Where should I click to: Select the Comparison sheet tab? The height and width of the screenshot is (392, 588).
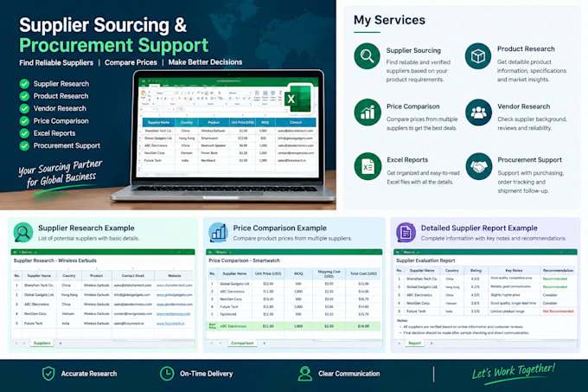point(242,343)
